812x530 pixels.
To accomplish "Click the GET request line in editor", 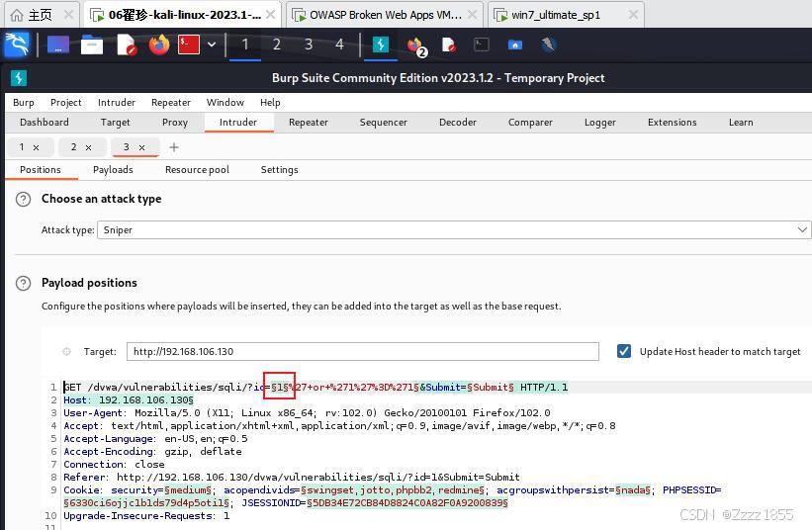I will coord(316,388).
